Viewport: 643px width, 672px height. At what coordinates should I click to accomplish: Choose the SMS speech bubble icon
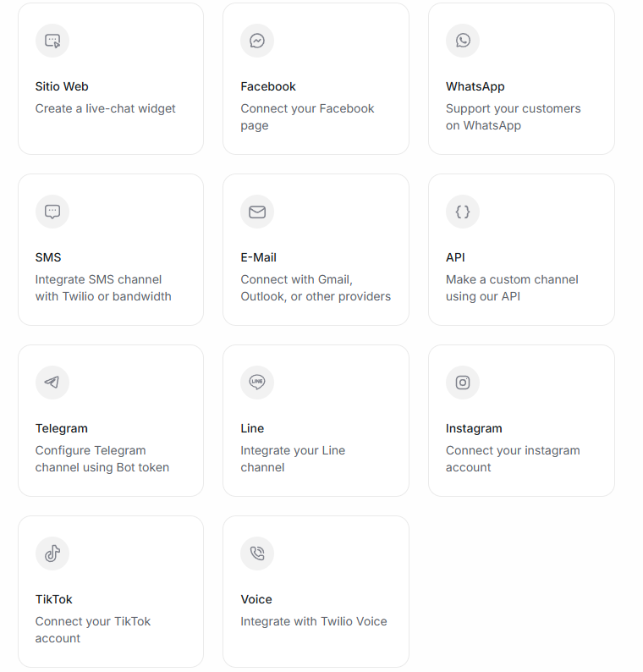52,212
